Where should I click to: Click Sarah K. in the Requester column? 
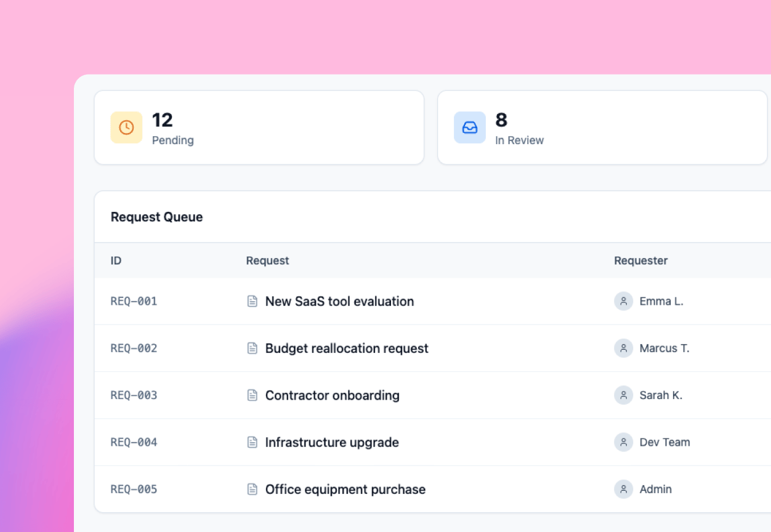660,395
